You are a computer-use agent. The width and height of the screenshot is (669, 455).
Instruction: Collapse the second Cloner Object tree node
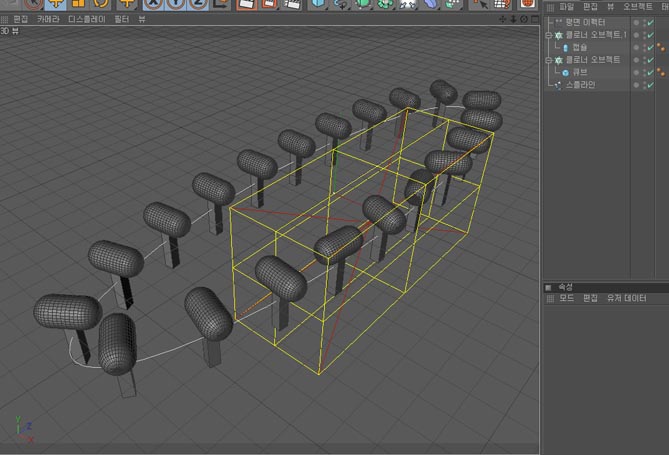point(547,60)
